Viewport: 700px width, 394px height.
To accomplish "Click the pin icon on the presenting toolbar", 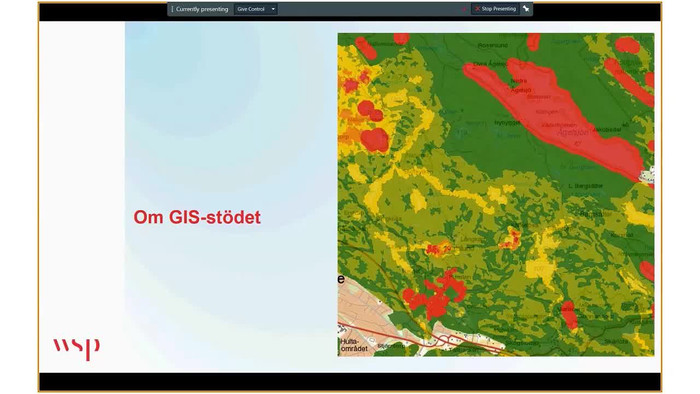I will click(526, 9).
